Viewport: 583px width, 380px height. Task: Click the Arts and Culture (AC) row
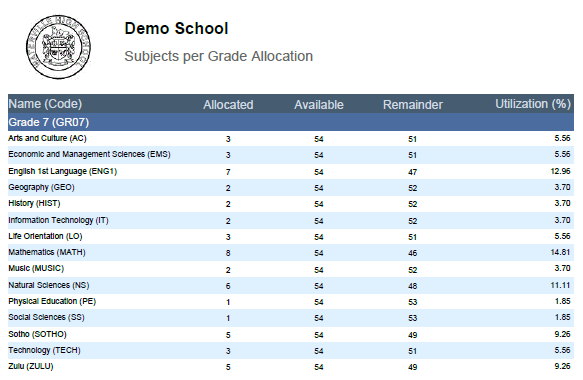click(x=291, y=138)
